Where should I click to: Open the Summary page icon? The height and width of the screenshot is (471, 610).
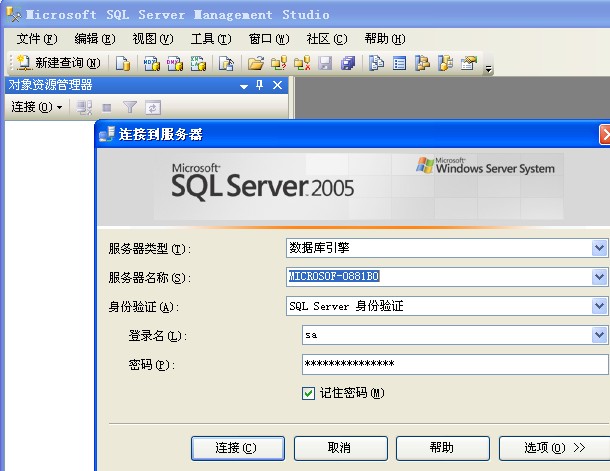click(x=399, y=63)
